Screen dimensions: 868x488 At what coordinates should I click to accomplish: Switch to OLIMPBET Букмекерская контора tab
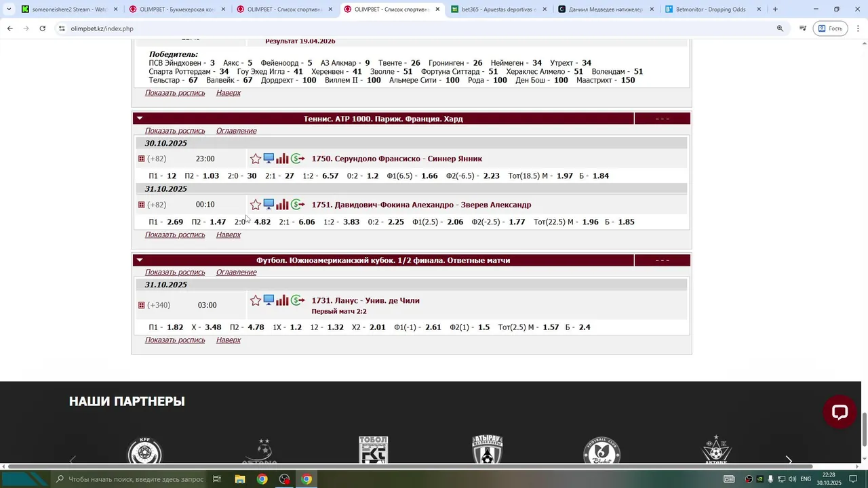point(177,9)
